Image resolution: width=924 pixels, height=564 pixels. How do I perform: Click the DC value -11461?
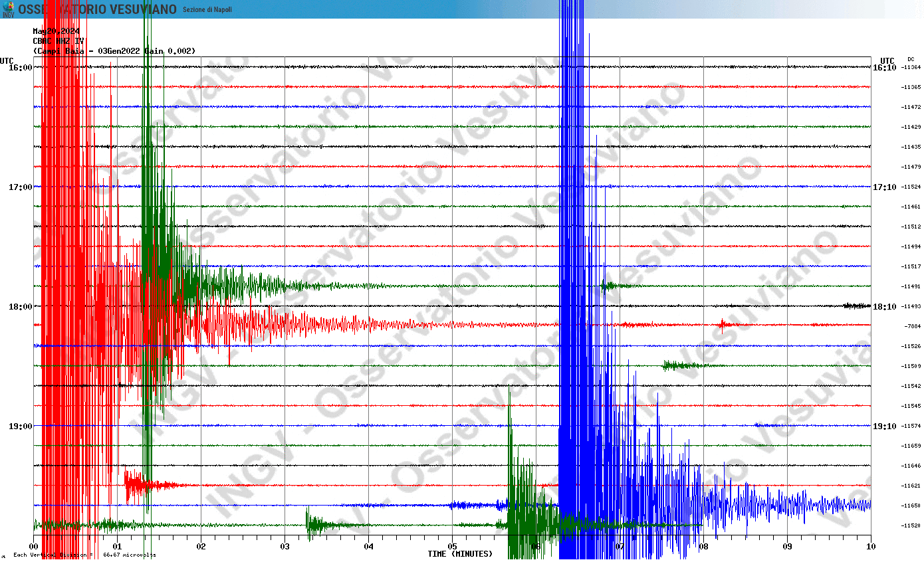click(911, 207)
